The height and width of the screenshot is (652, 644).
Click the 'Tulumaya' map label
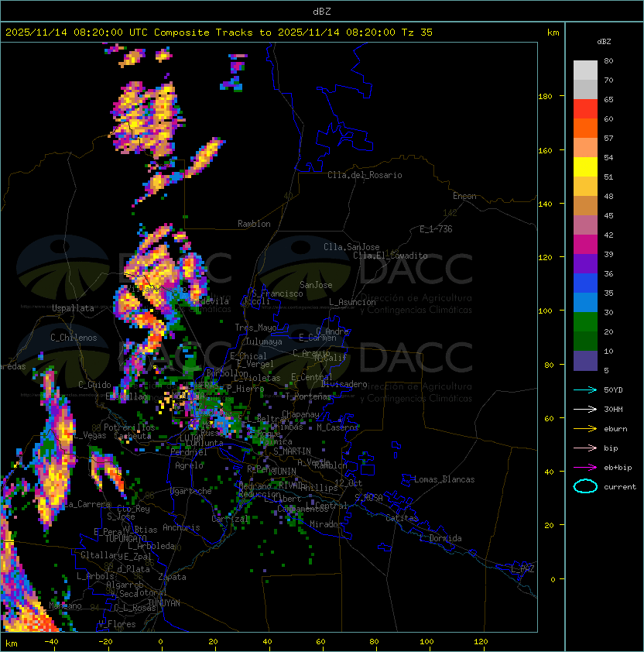tap(264, 341)
